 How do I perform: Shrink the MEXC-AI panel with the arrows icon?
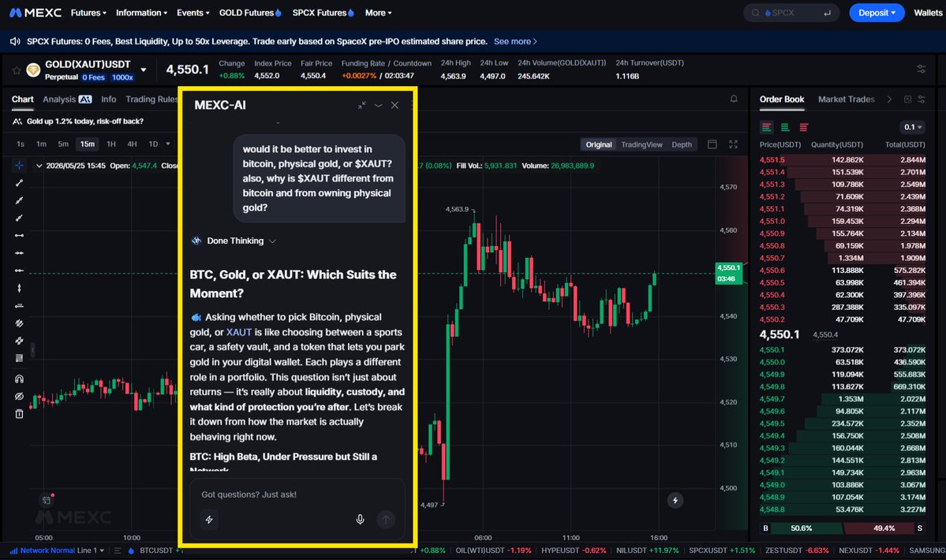[361, 105]
